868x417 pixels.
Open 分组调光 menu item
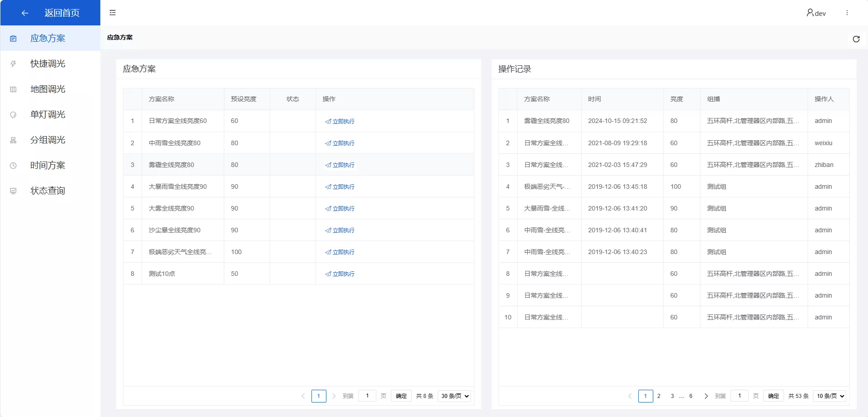pyautogui.click(x=50, y=140)
